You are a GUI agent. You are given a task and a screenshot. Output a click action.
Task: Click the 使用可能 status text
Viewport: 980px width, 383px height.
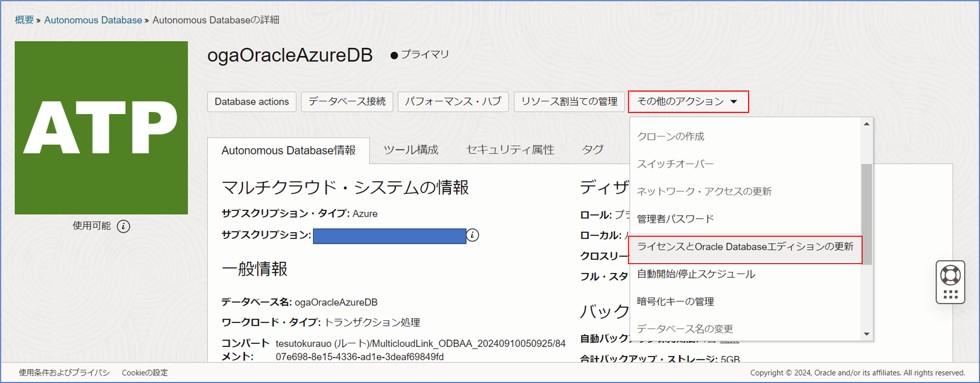click(91, 226)
